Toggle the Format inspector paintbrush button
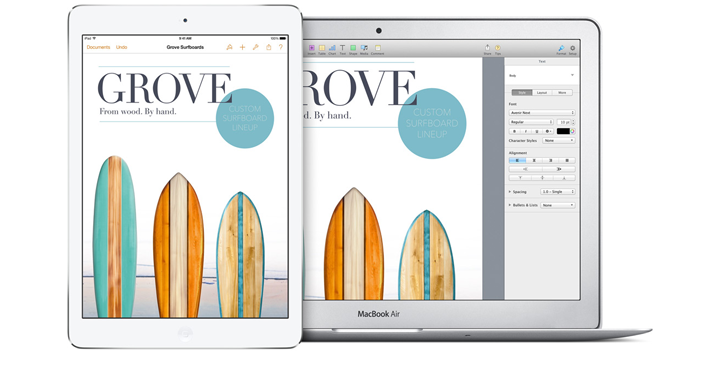The image size is (720, 374). [561, 50]
